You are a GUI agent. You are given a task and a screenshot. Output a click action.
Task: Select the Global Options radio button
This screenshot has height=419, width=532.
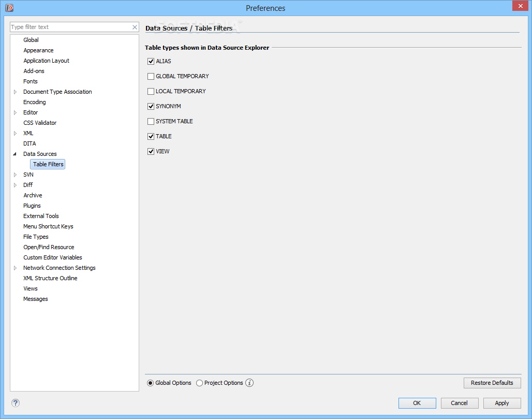click(x=150, y=383)
